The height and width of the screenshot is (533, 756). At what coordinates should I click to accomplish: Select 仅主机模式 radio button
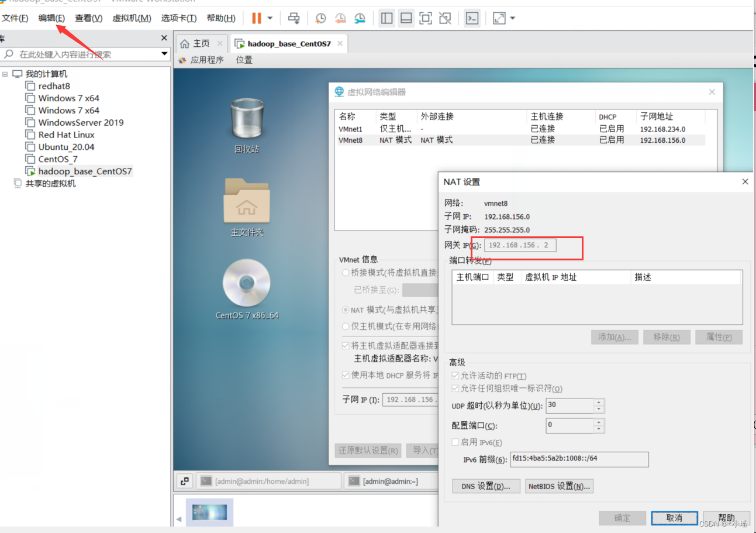(346, 326)
